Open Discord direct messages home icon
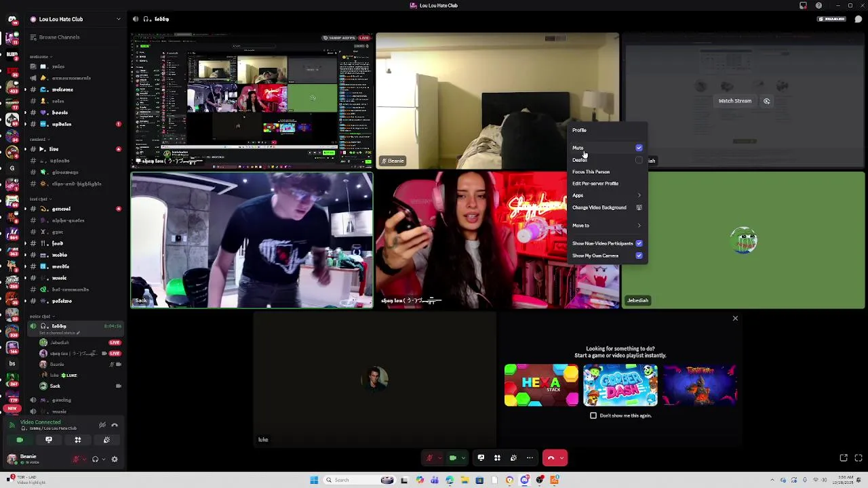The height and width of the screenshot is (488, 868). 12,19
